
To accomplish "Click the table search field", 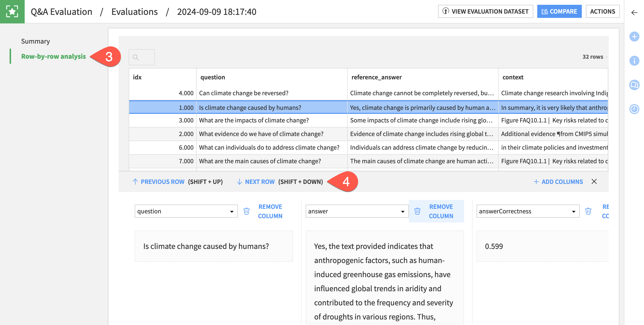I will pyautogui.click(x=142, y=57).
